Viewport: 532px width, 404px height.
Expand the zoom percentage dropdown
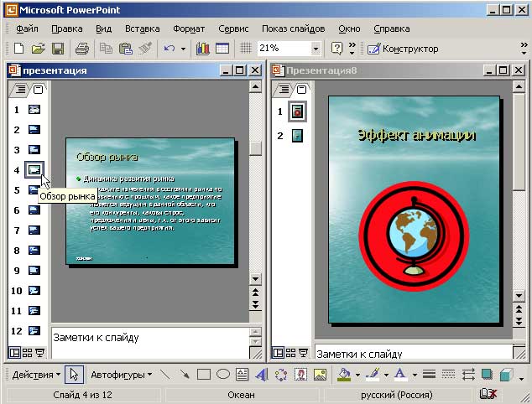click(316, 49)
